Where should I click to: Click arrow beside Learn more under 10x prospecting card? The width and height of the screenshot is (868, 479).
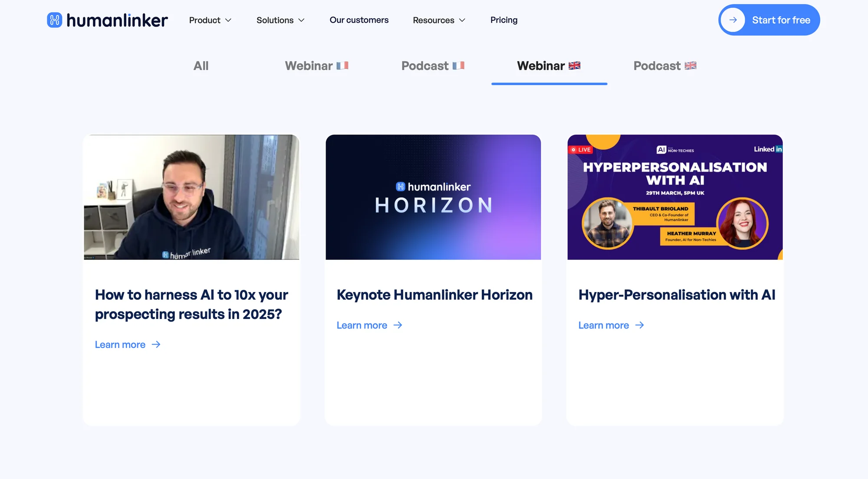pos(156,344)
